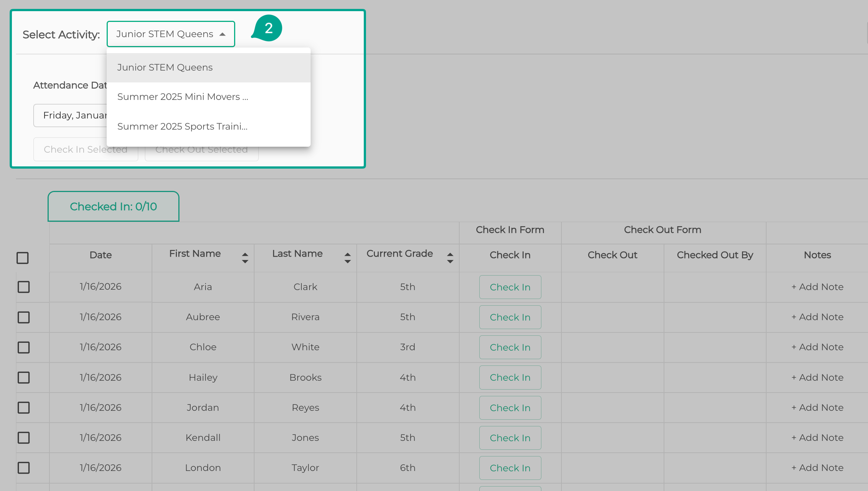Image resolution: width=868 pixels, height=491 pixels.
Task: Tick the checkbox for Jordan Reyes
Action: 24,407
